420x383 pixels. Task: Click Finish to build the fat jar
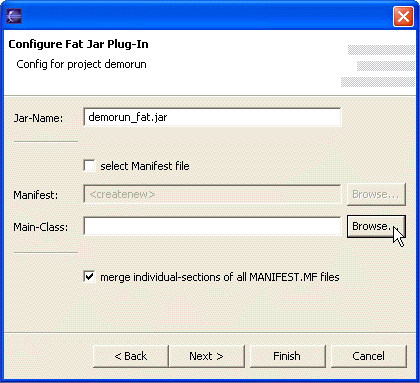(x=287, y=356)
